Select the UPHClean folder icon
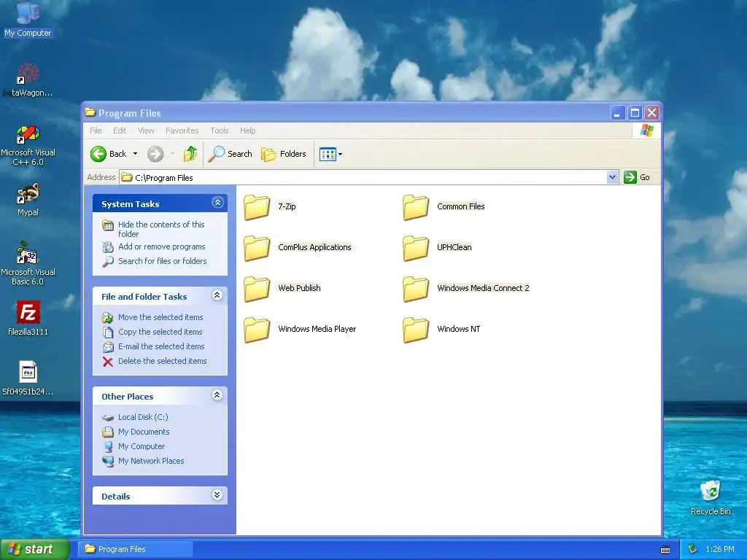747x560 pixels. point(416,248)
